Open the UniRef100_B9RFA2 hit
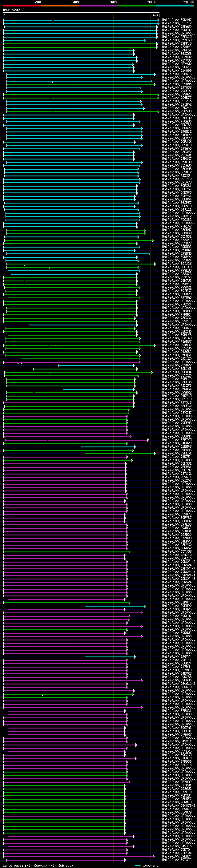Viewport: 197px width, 868px height. (x=177, y=30)
